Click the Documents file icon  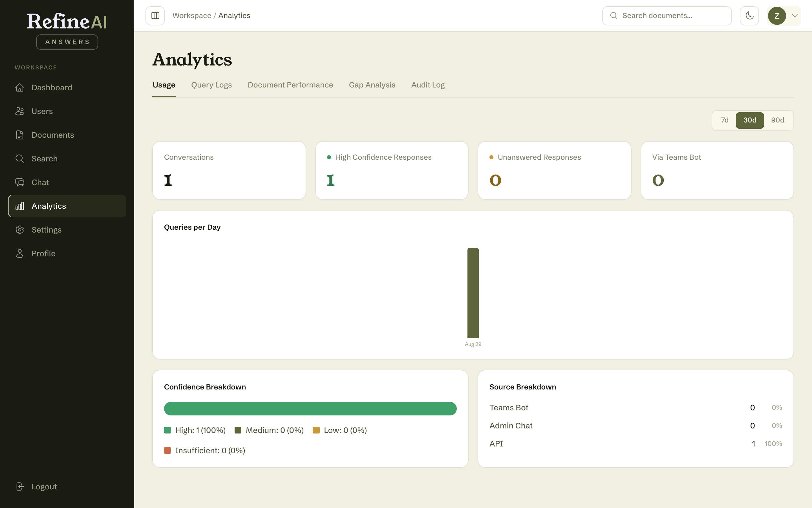[20, 135]
